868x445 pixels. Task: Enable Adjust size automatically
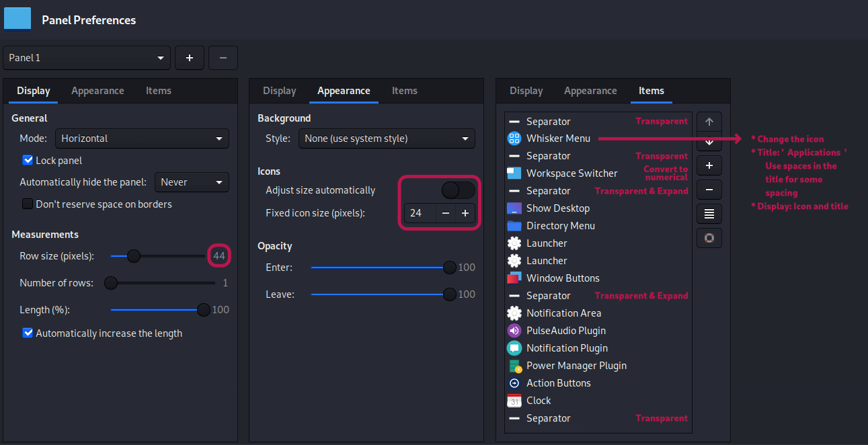click(457, 190)
